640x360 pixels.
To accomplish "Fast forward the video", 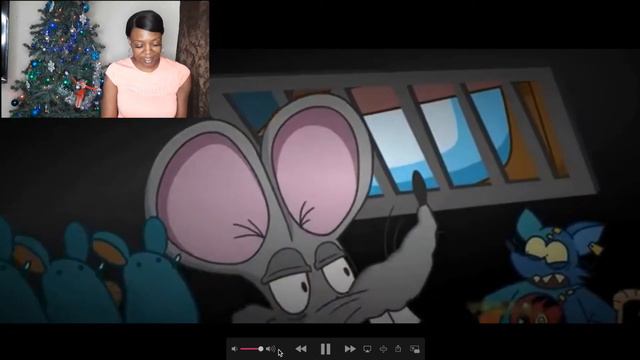I will 350,349.
